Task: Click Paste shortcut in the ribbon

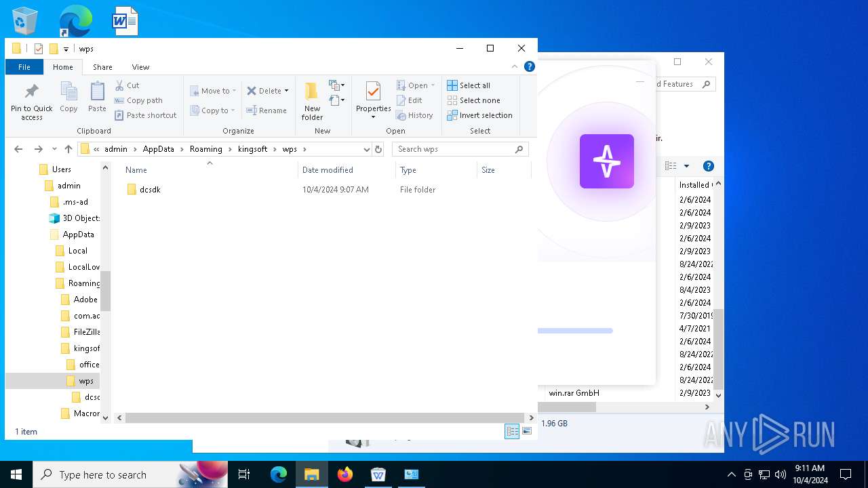Action: [146, 115]
